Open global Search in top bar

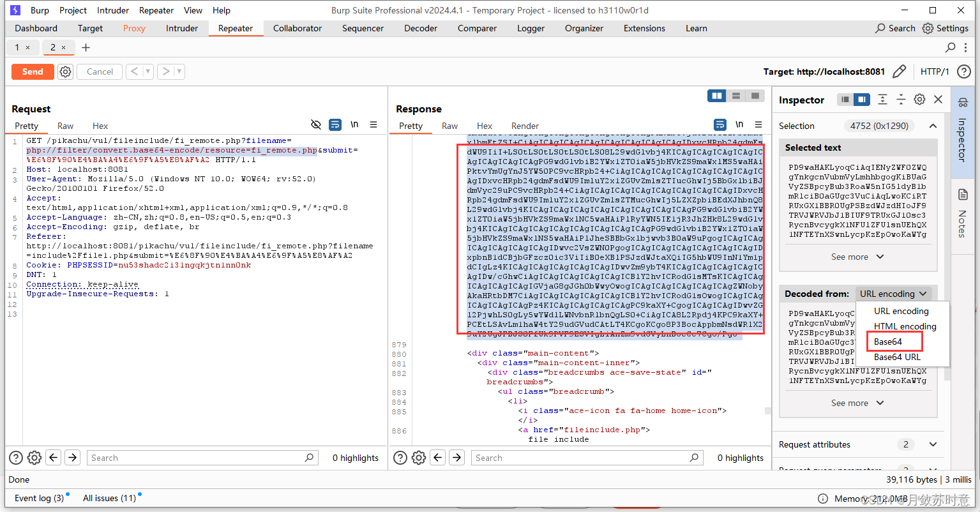click(x=895, y=28)
